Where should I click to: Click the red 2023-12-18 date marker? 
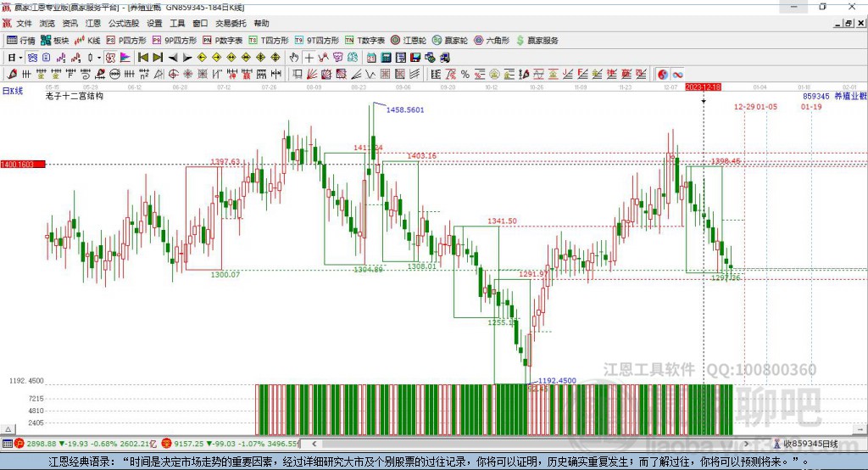[703, 87]
